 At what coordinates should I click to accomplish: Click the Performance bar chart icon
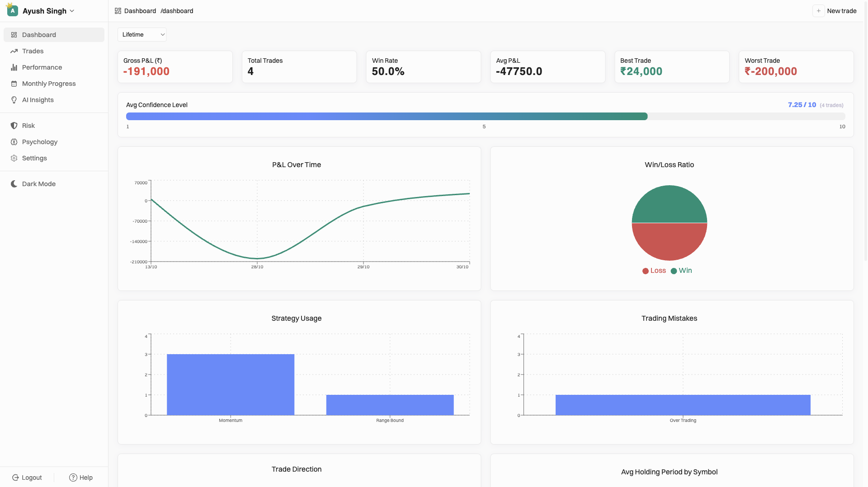click(14, 67)
